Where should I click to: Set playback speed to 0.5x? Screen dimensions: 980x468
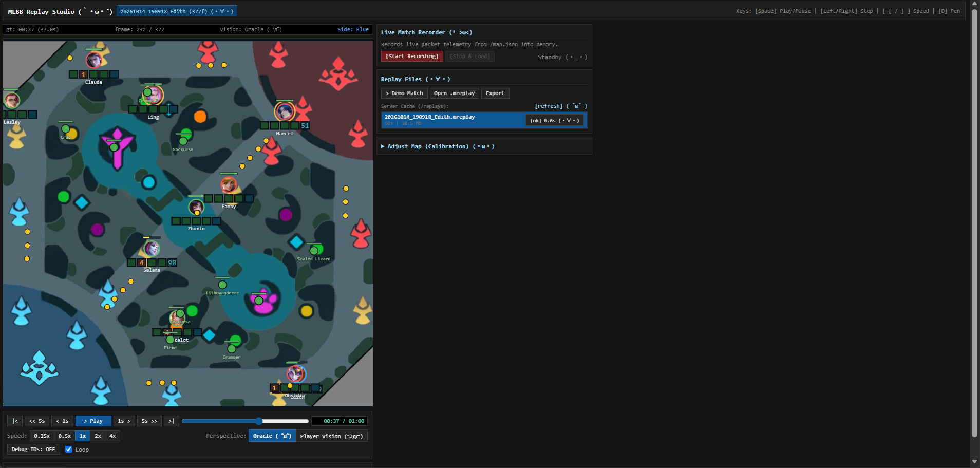[x=65, y=436]
